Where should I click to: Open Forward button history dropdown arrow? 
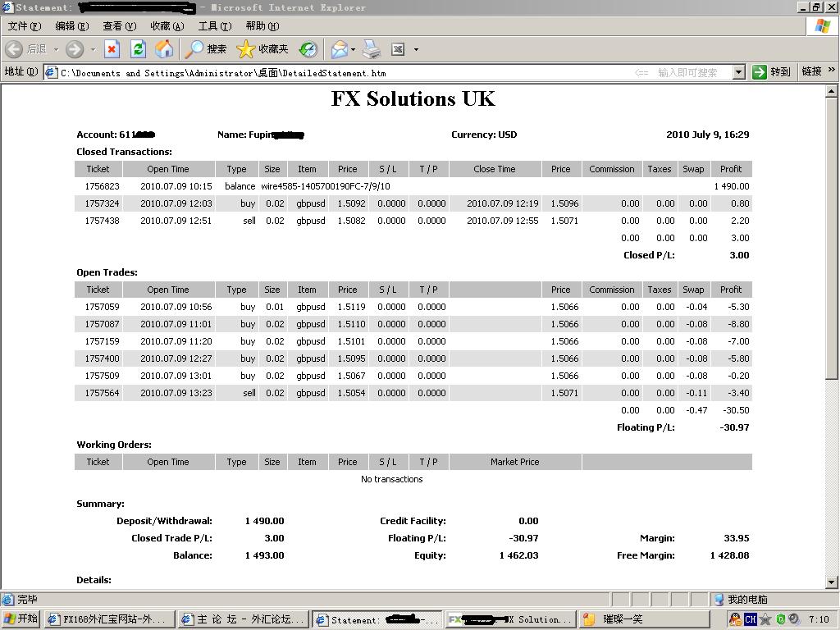point(94,49)
